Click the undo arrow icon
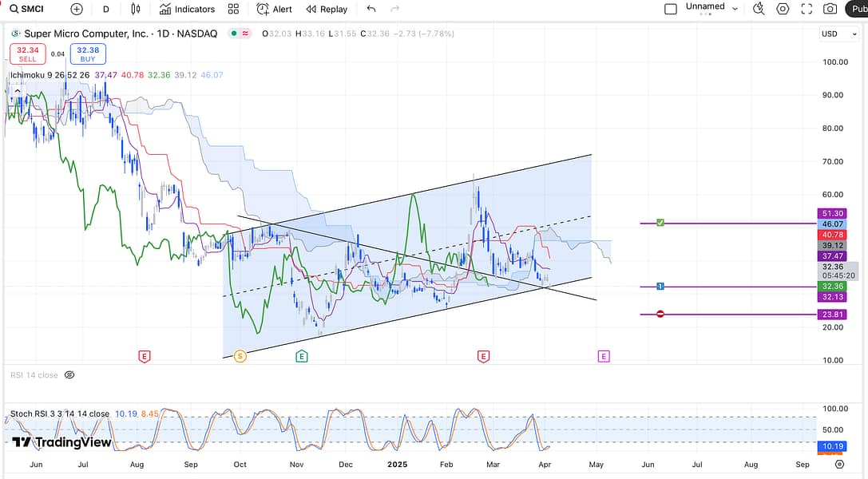The width and height of the screenshot is (868, 479). pos(371,10)
